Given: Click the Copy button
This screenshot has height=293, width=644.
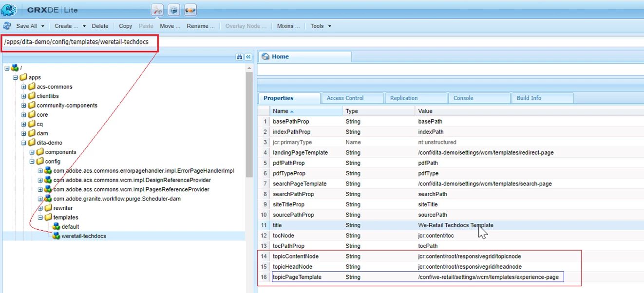Looking at the screenshot, I should point(126,26).
